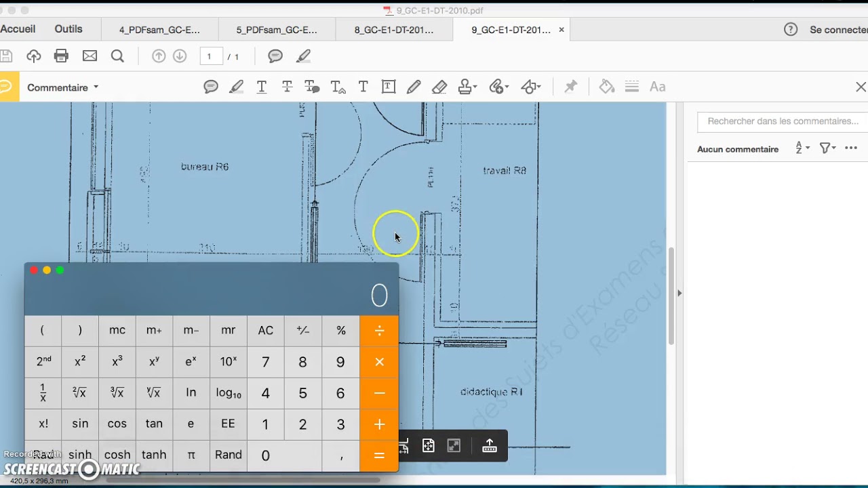Open comments panel options ellipsis
Viewport: 868px width, 488px height.
[x=851, y=148]
